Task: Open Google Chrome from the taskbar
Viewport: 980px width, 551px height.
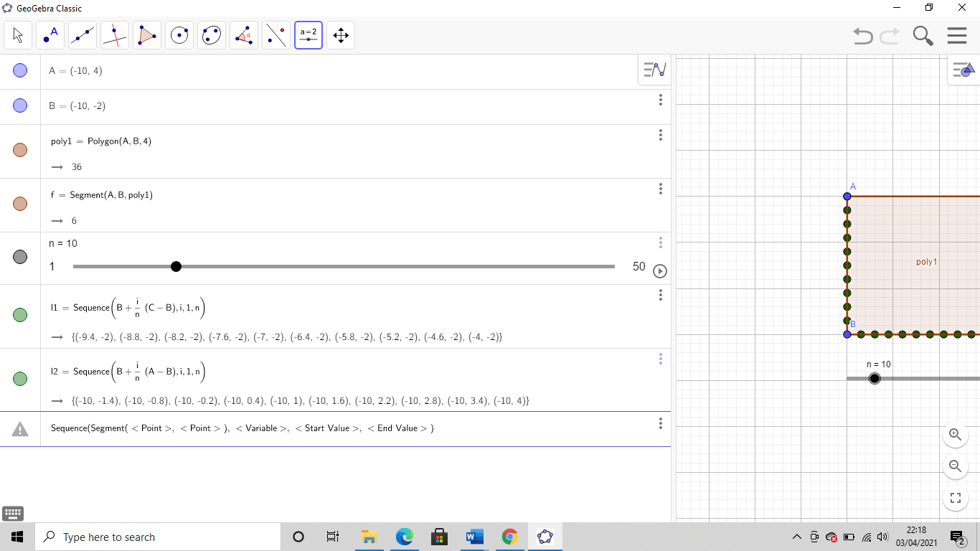Action: 509,537
